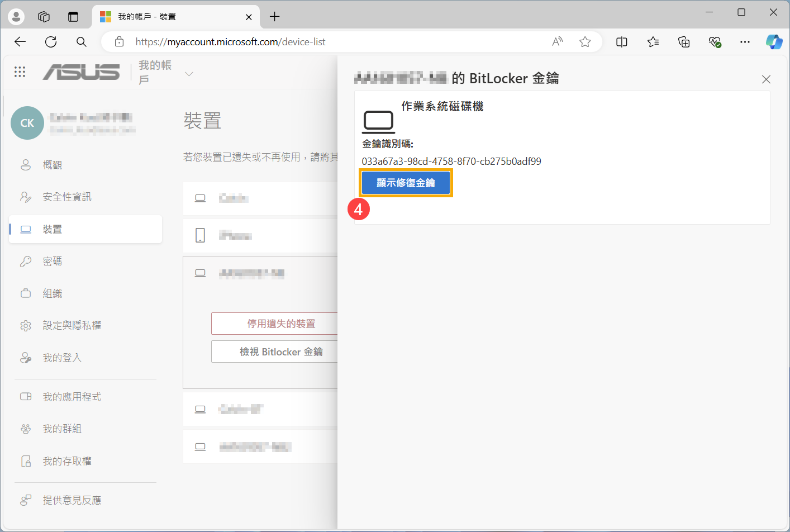Click the 作業系統磁碟機 heading
790x532 pixels.
click(x=442, y=106)
